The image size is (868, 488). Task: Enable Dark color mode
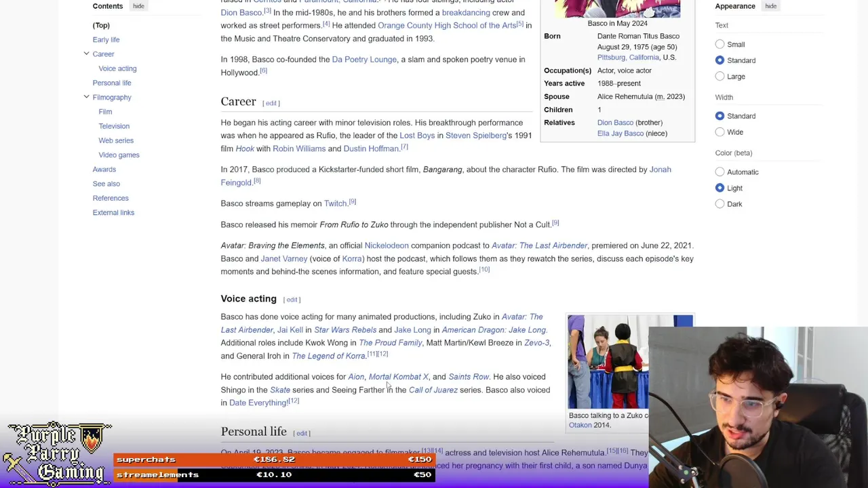coord(719,204)
